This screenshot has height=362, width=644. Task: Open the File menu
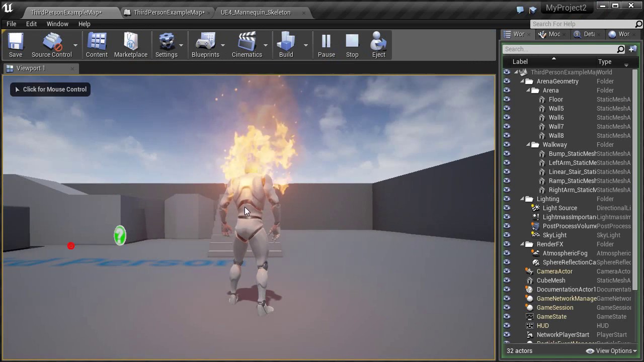tap(11, 24)
